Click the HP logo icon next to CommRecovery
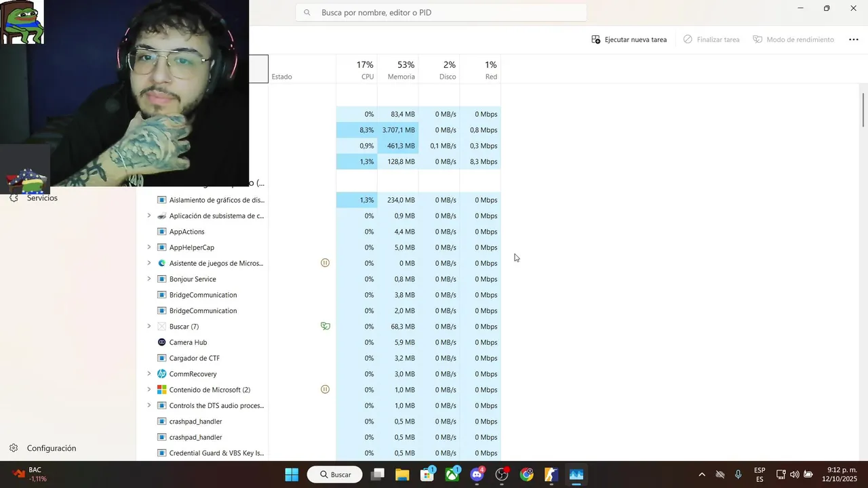This screenshot has width=868, height=488. tap(161, 374)
